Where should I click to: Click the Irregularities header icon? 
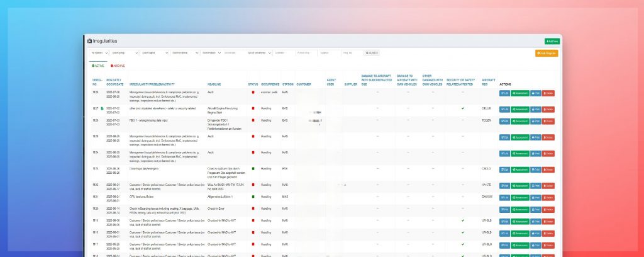tap(89, 41)
